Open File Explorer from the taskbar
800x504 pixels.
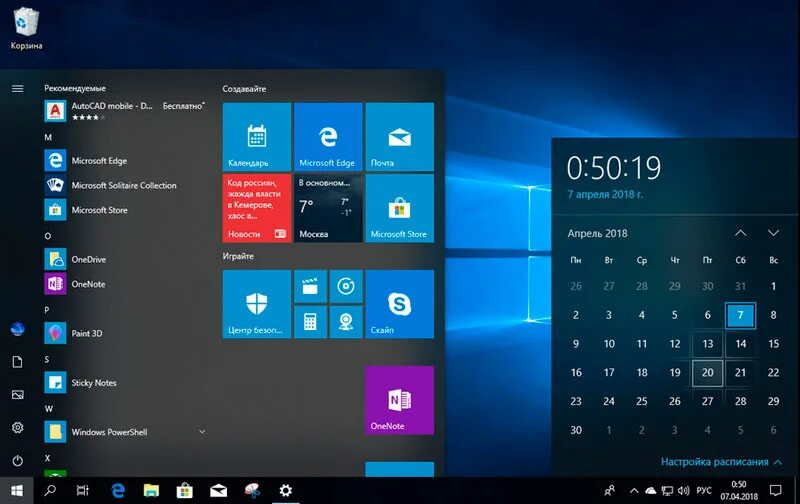coord(151,491)
